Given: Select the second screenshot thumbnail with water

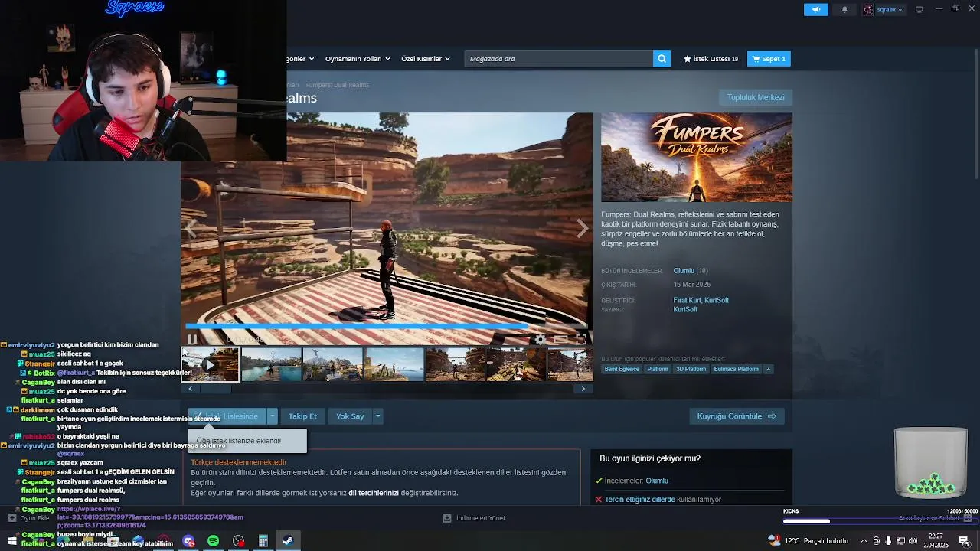Looking at the screenshot, I should (271, 364).
